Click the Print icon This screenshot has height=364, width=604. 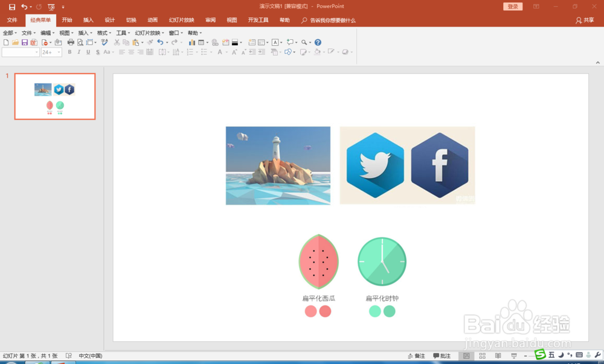coord(71,42)
